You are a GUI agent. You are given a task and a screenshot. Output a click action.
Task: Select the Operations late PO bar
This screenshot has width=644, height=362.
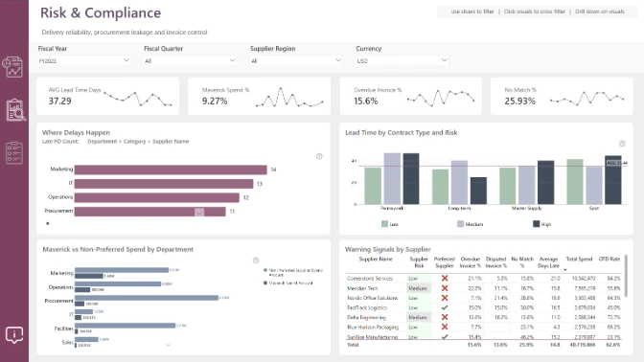(156, 197)
